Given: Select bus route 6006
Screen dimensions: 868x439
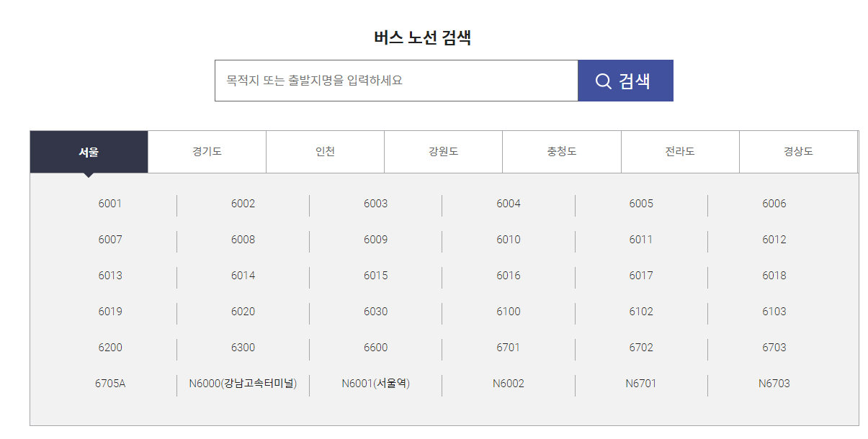Looking at the screenshot, I should pos(774,204).
